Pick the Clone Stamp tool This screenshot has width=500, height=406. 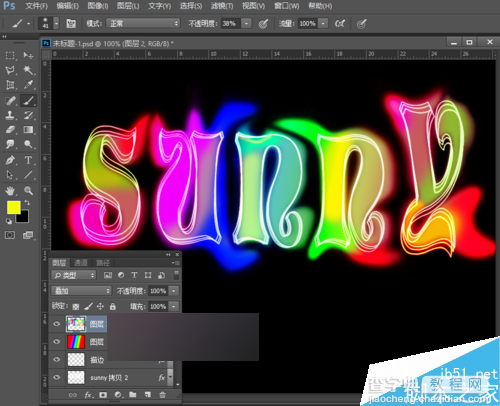click(10, 115)
